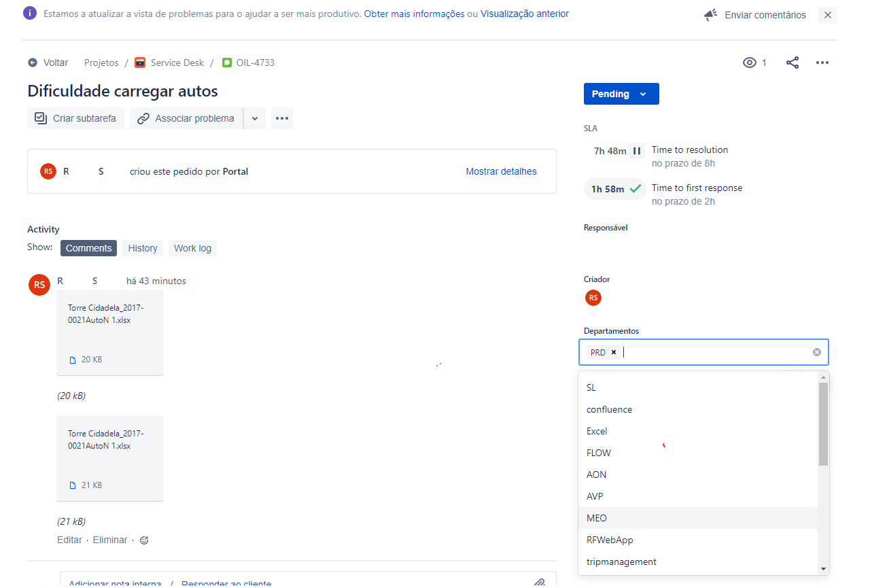Open the Pending status dropdown

621,94
